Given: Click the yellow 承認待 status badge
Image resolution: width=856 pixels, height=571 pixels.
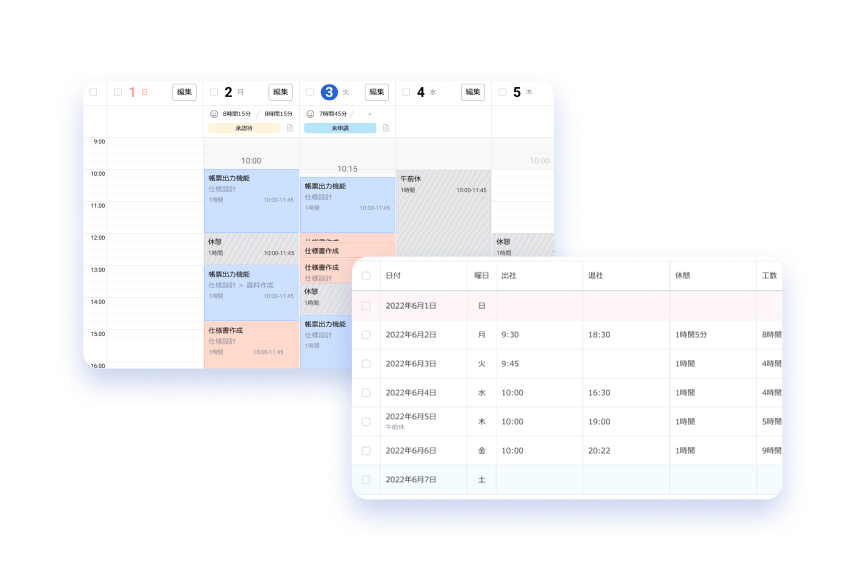Looking at the screenshot, I should [244, 128].
